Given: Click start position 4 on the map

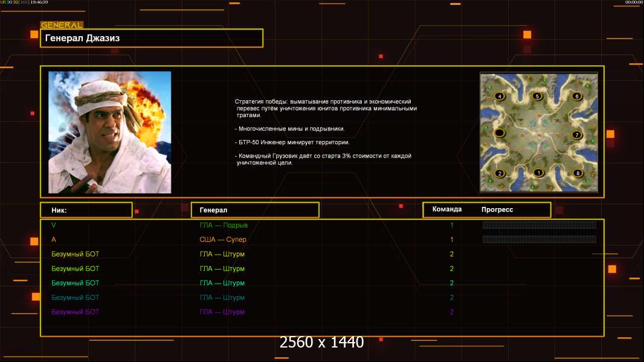Looking at the screenshot, I should click(500, 97).
